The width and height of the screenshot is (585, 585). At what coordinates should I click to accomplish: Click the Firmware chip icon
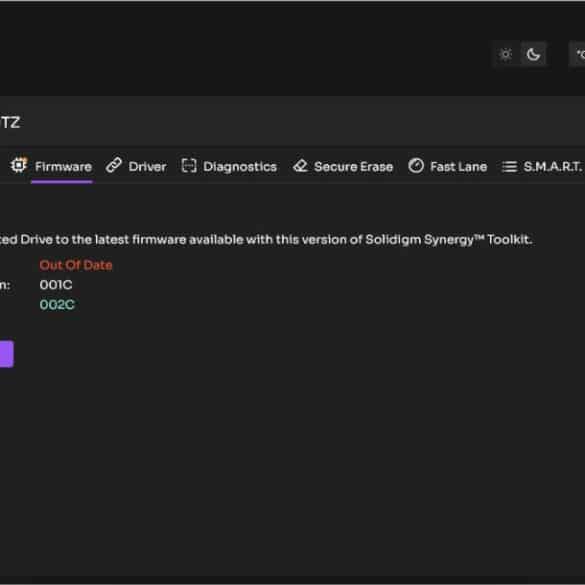[x=19, y=165]
